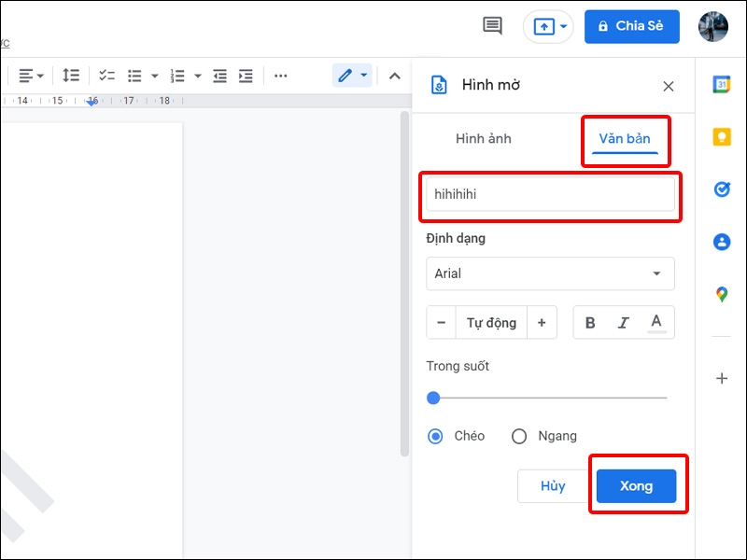This screenshot has width=747, height=560.
Task: Click the Trong suốt transparency slider handle
Action: tap(433, 398)
